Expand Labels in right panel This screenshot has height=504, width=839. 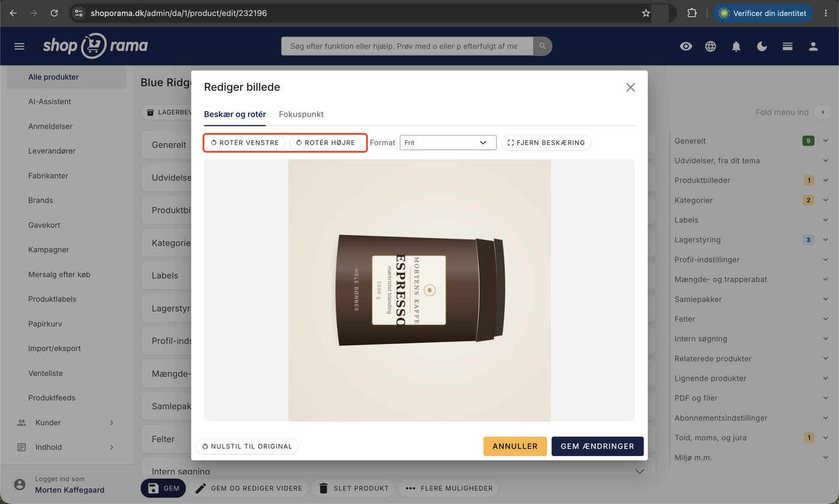(x=752, y=220)
